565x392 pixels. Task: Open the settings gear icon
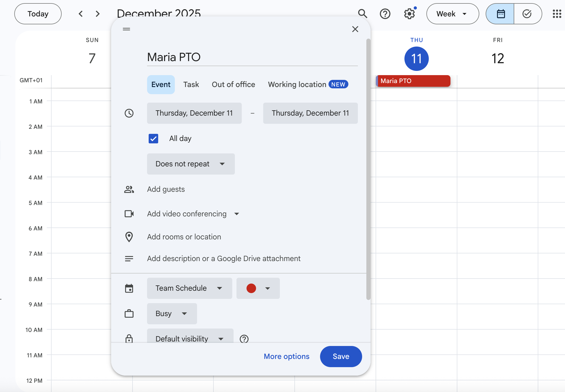(409, 14)
